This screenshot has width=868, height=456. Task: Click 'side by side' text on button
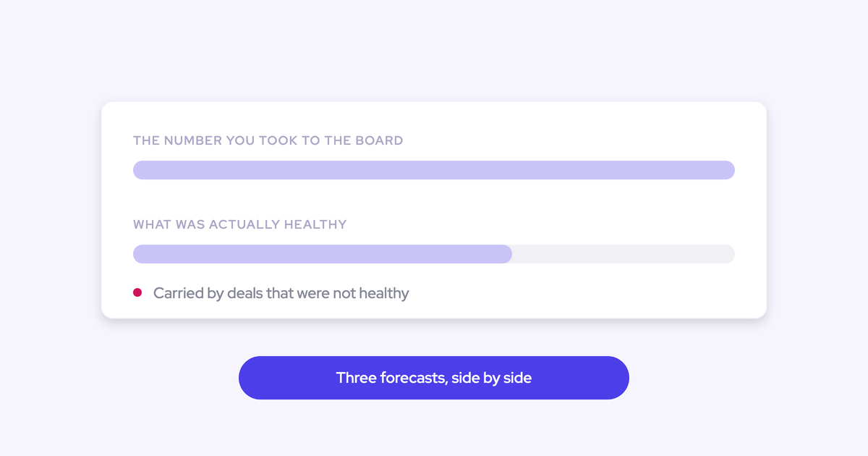[x=491, y=378]
